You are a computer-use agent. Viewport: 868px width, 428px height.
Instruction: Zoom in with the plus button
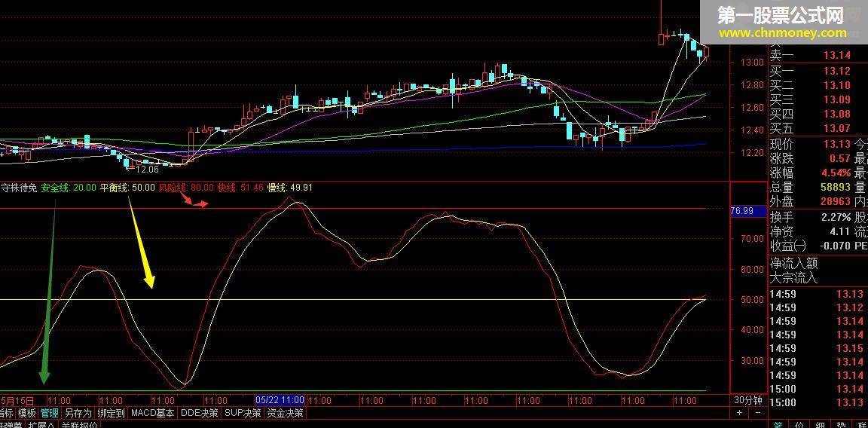(x=739, y=412)
